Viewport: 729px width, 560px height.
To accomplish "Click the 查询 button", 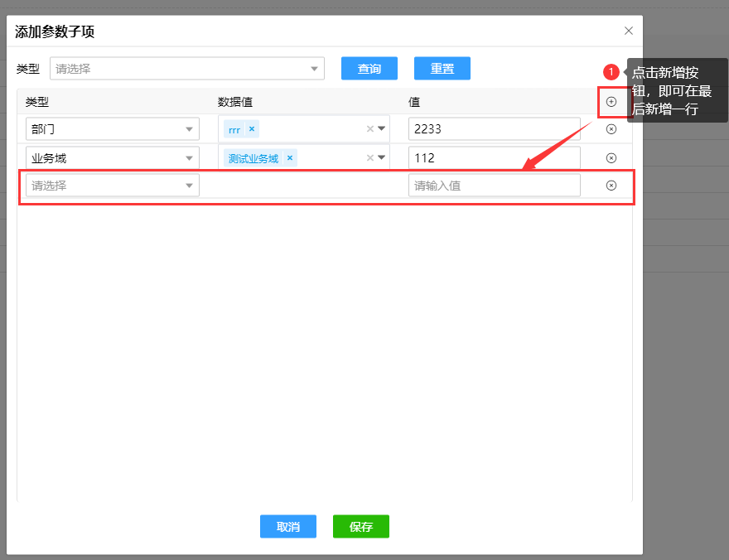I will pyautogui.click(x=369, y=69).
